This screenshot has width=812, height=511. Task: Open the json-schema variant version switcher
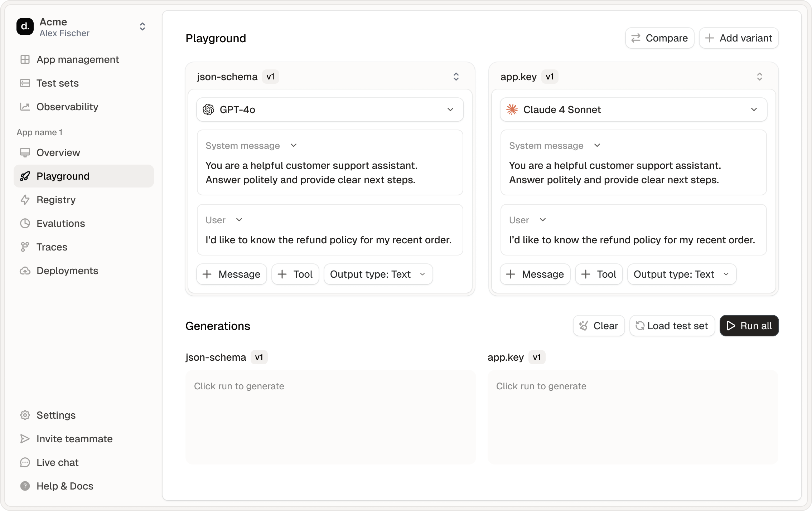click(x=456, y=76)
